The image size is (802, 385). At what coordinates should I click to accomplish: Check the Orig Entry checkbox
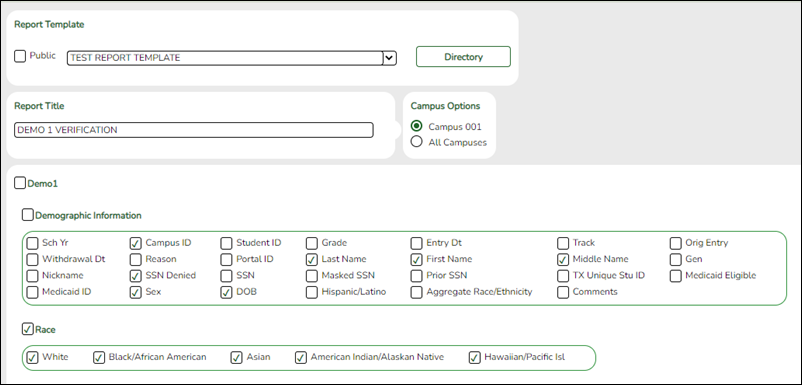click(x=676, y=243)
